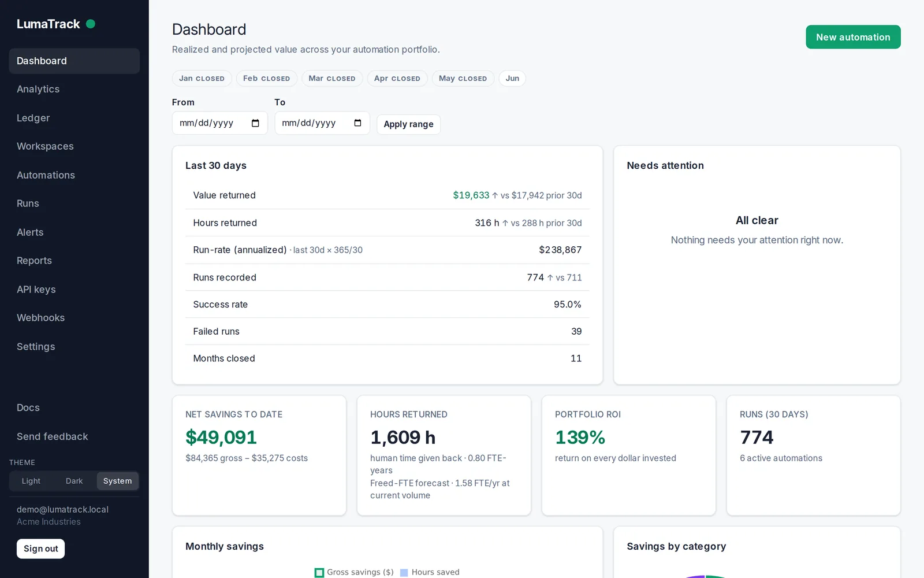Click the Savings by category heading
Image resolution: width=924 pixels, height=578 pixels.
point(676,546)
